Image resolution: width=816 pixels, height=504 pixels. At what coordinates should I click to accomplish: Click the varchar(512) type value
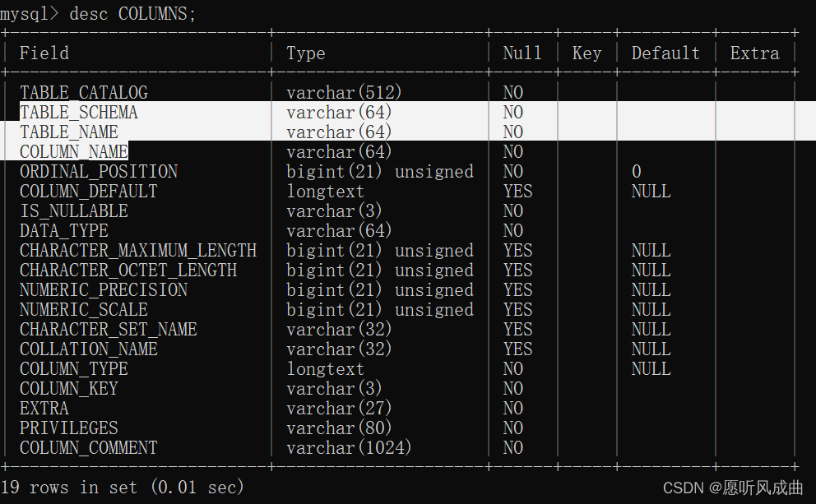[345, 93]
